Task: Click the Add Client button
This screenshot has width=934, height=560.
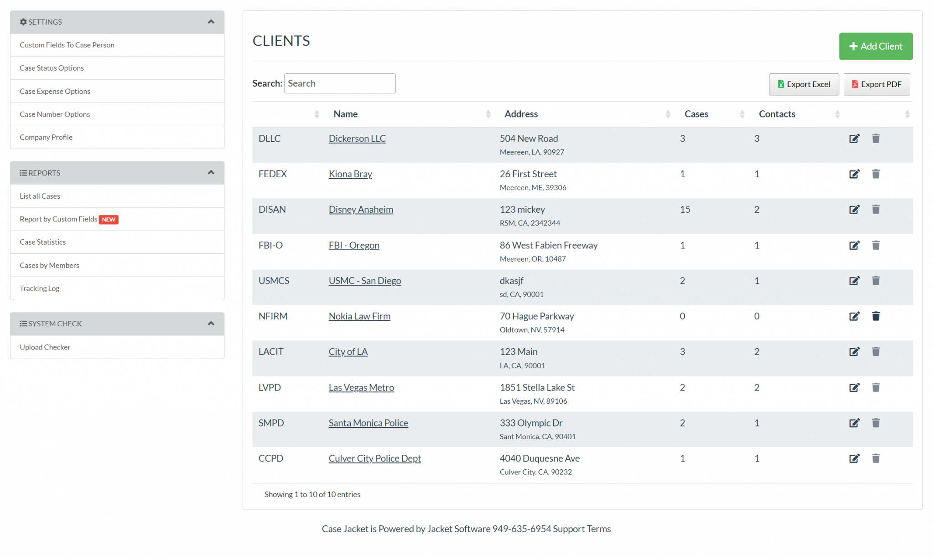Action: tap(876, 46)
